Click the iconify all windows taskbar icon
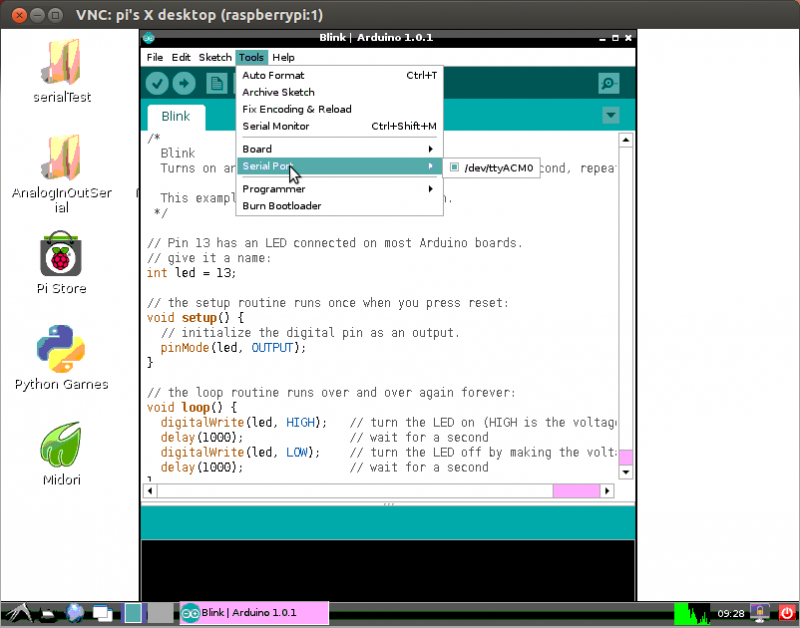The height and width of the screenshot is (628, 800). (103, 613)
